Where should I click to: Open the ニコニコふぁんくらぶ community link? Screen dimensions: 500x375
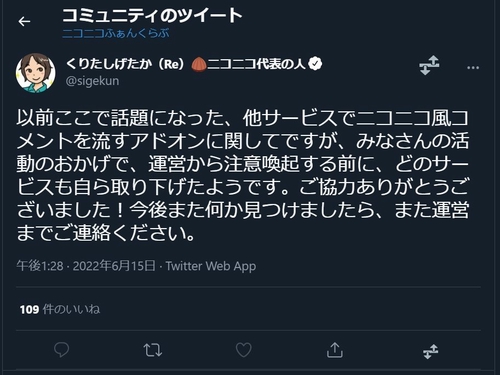[116, 34]
